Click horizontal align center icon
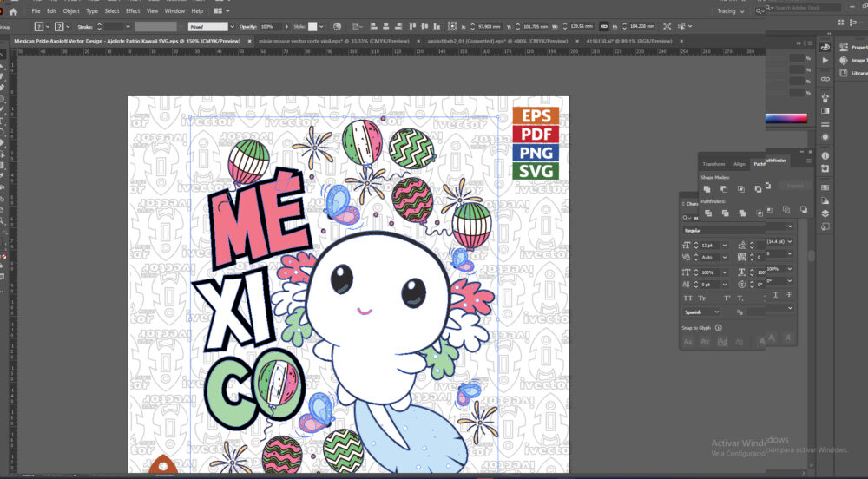Viewport: 868px width, 479px height. [x=386, y=26]
